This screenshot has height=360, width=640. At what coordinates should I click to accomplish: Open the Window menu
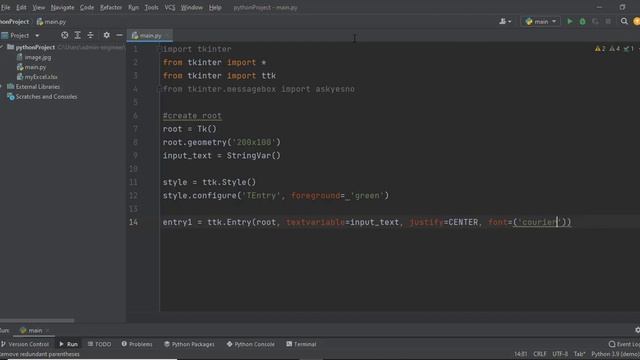pyautogui.click(x=191, y=7)
